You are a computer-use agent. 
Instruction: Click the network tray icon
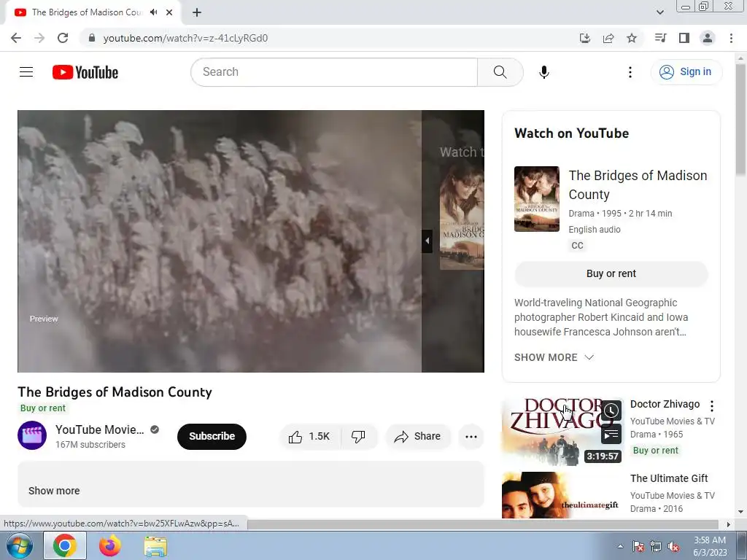coord(656,546)
